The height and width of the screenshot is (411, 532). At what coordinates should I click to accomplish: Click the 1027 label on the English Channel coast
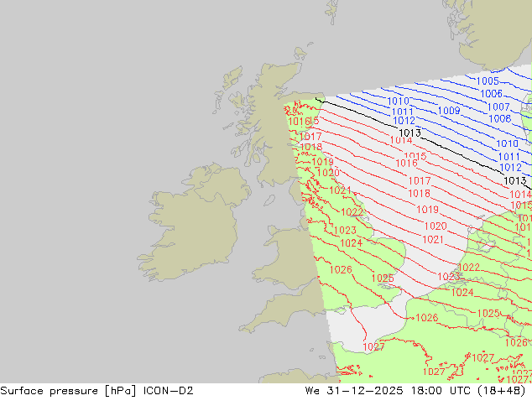[x=373, y=346]
